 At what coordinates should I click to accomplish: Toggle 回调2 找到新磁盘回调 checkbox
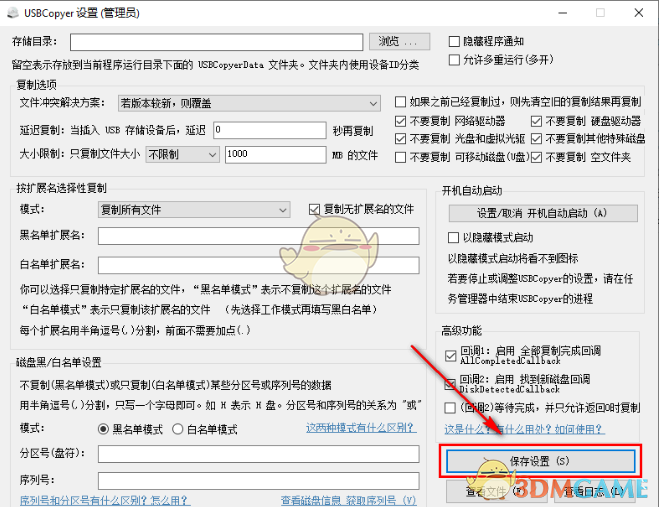coord(450,384)
